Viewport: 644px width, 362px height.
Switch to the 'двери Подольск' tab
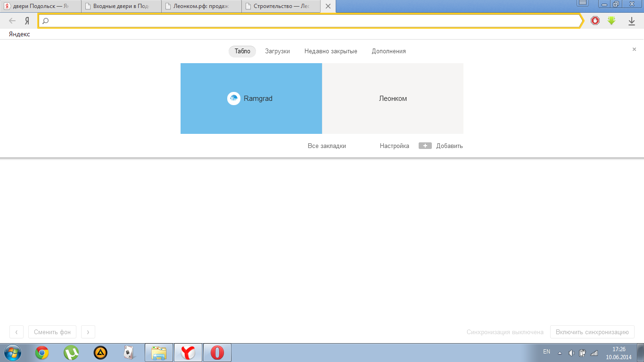(x=41, y=7)
